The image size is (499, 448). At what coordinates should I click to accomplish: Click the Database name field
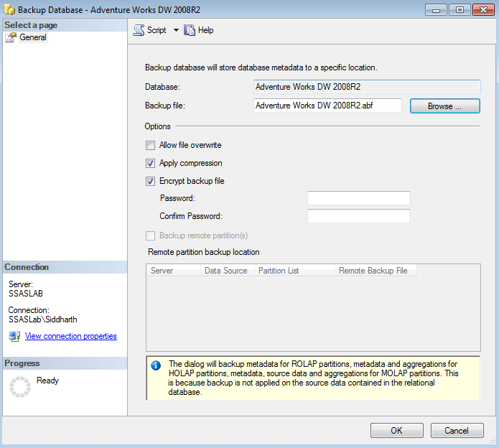(x=367, y=87)
